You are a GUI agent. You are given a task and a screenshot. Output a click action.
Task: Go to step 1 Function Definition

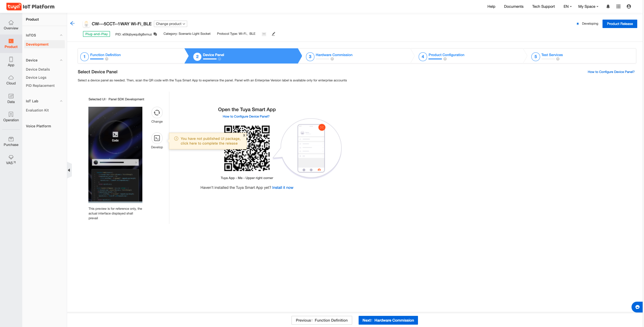(105, 55)
